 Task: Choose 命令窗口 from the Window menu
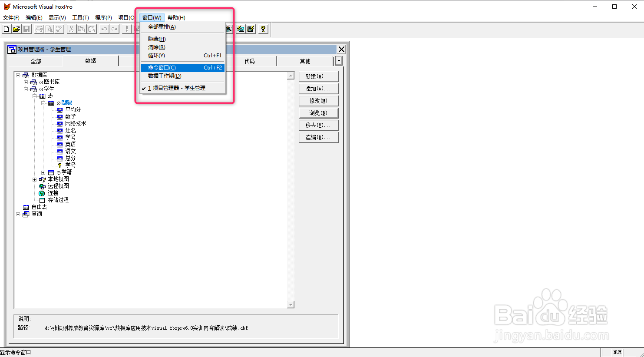[x=182, y=68]
